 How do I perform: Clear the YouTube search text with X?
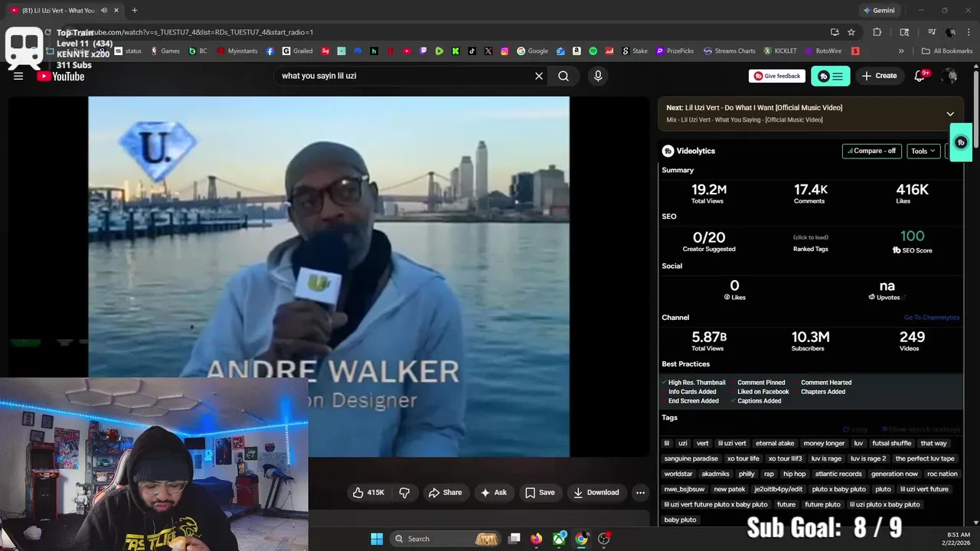[x=539, y=76]
